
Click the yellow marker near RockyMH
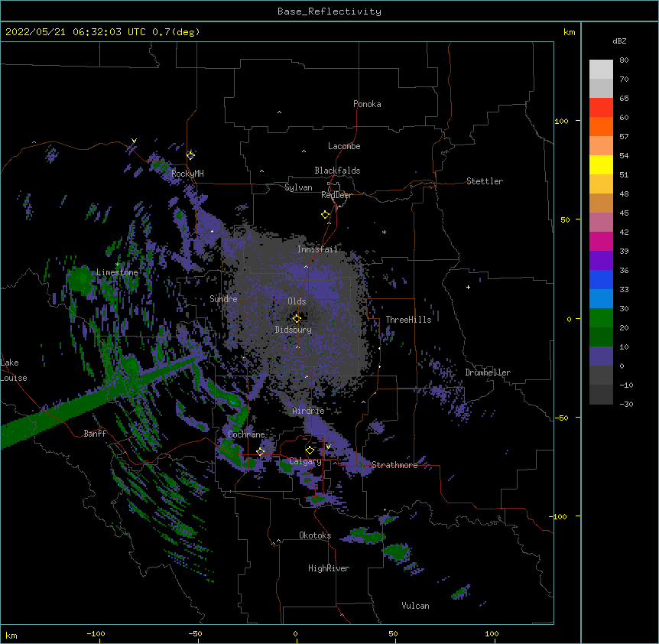tap(190, 155)
